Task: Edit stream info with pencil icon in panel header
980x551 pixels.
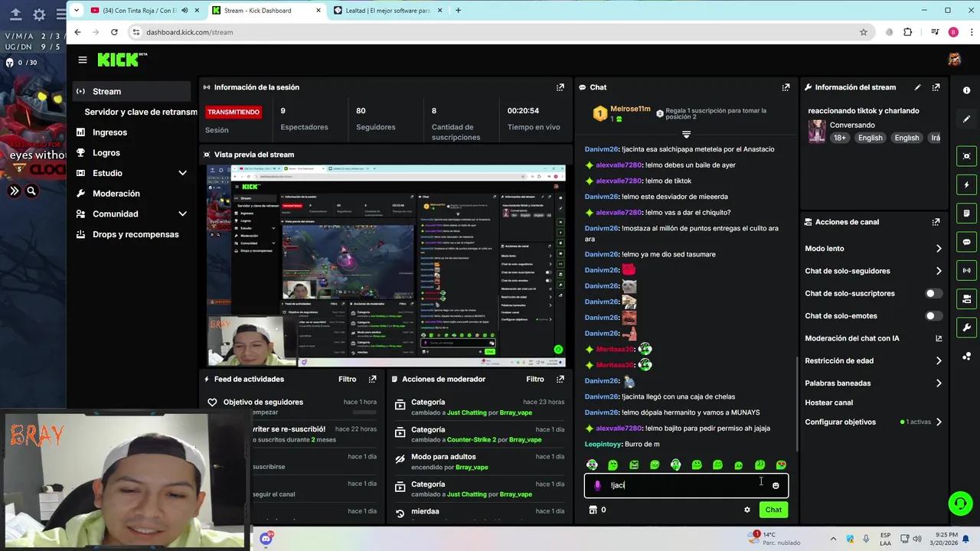Action: [917, 87]
